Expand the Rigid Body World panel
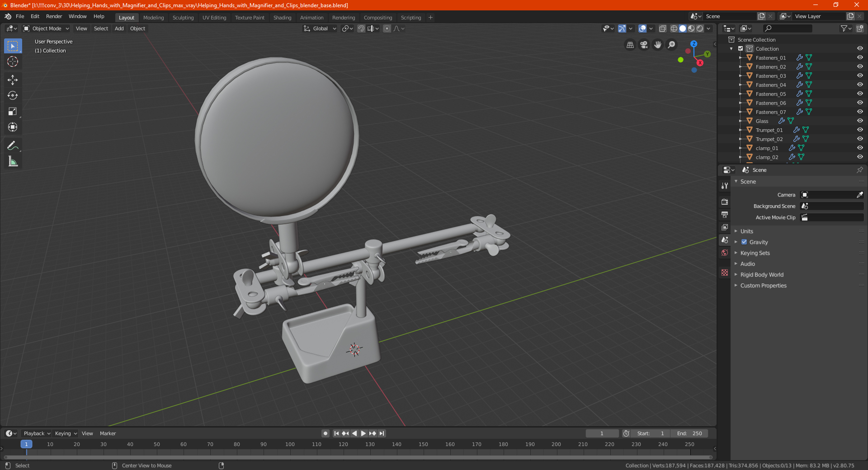 click(762, 274)
